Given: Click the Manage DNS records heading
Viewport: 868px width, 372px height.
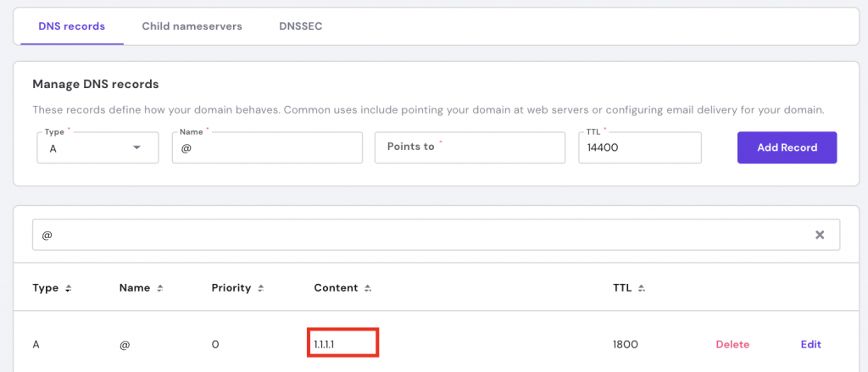Looking at the screenshot, I should pos(96,84).
